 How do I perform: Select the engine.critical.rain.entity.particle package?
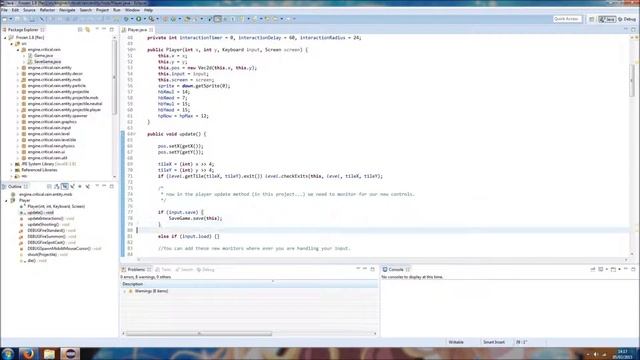click(x=57, y=86)
